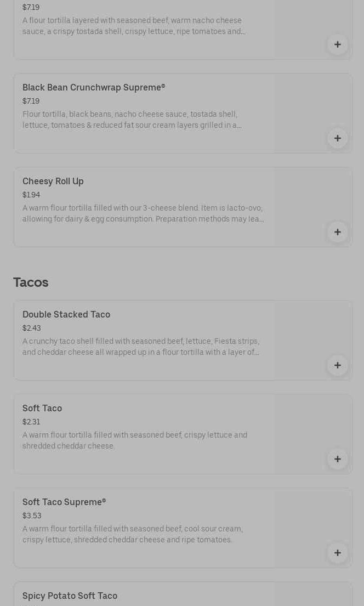The image size is (364, 606).
Task: Click the $3.53 price label
Action: coord(32,516)
